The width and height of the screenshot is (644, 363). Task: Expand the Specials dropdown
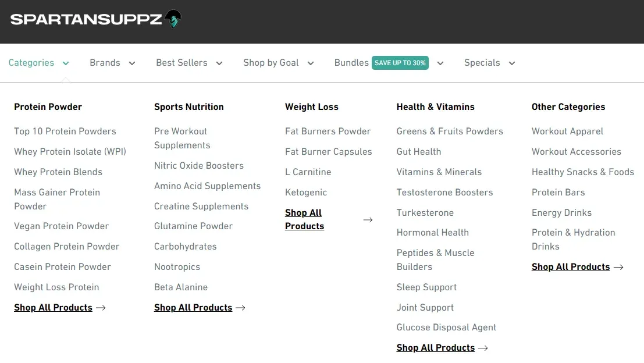click(x=489, y=62)
